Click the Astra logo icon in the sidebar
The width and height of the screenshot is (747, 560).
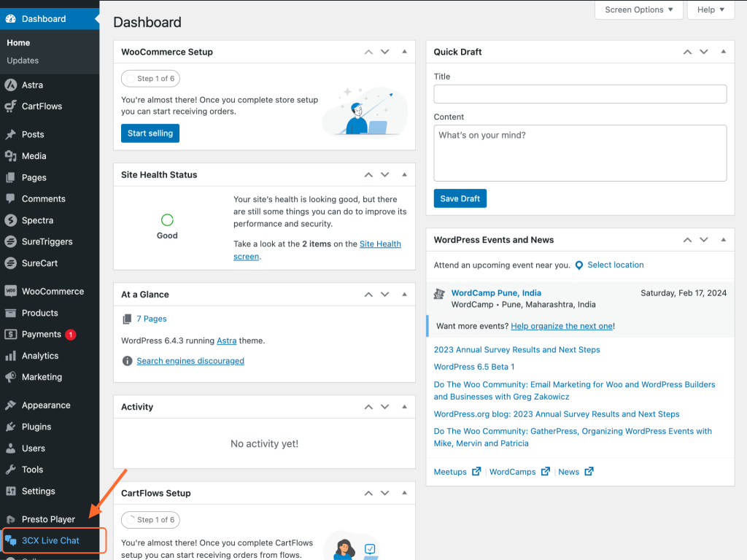click(x=11, y=85)
